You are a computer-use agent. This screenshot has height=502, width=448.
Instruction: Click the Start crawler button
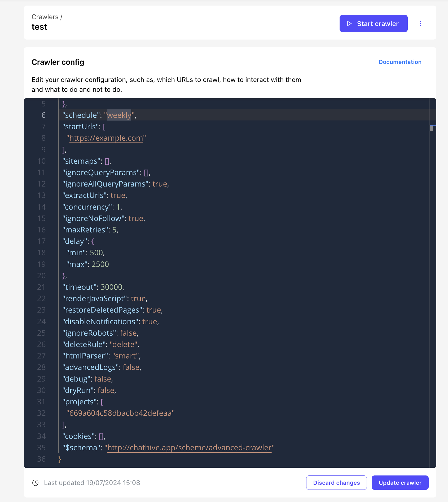373,24
